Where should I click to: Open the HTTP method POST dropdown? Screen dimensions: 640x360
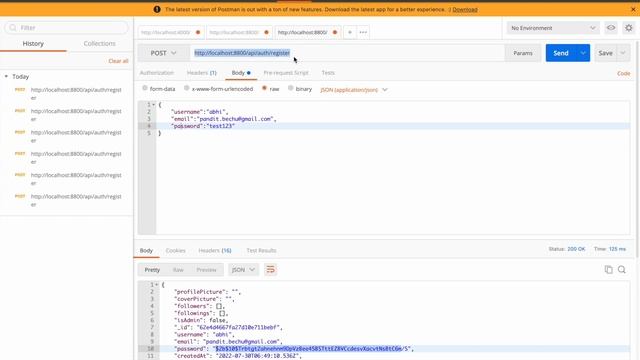coord(163,53)
